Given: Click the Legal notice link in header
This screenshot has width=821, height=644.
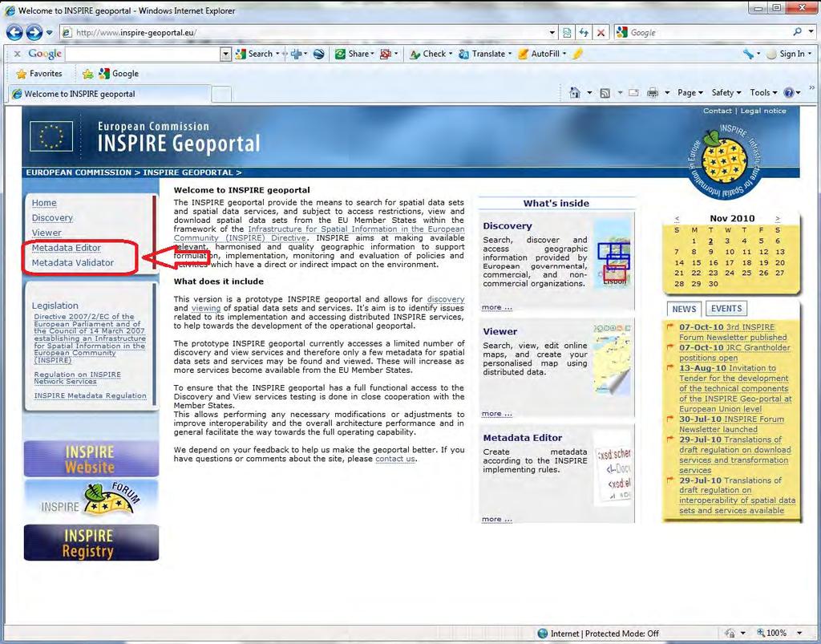Looking at the screenshot, I should (x=763, y=111).
